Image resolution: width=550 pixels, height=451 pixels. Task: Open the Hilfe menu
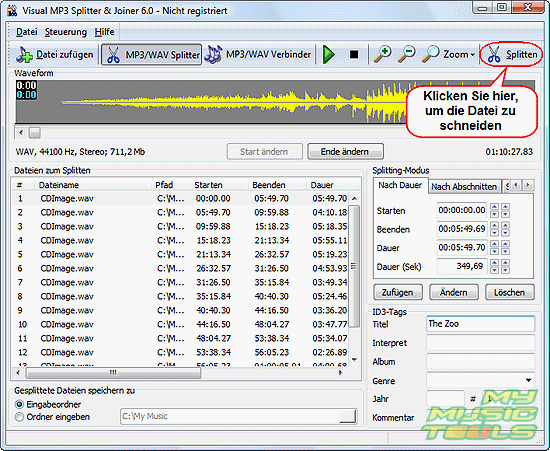coord(104,32)
